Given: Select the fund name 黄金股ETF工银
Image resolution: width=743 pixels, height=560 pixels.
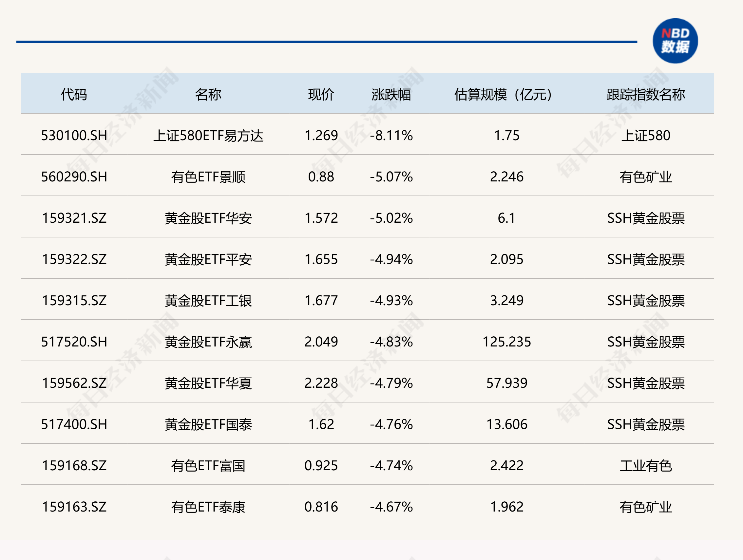Looking at the screenshot, I should coord(208,301).
